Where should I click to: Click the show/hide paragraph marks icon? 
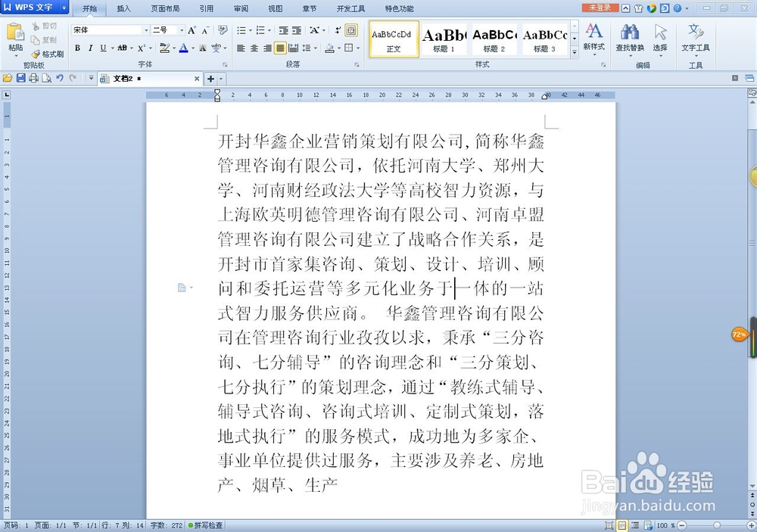point(338,30)
